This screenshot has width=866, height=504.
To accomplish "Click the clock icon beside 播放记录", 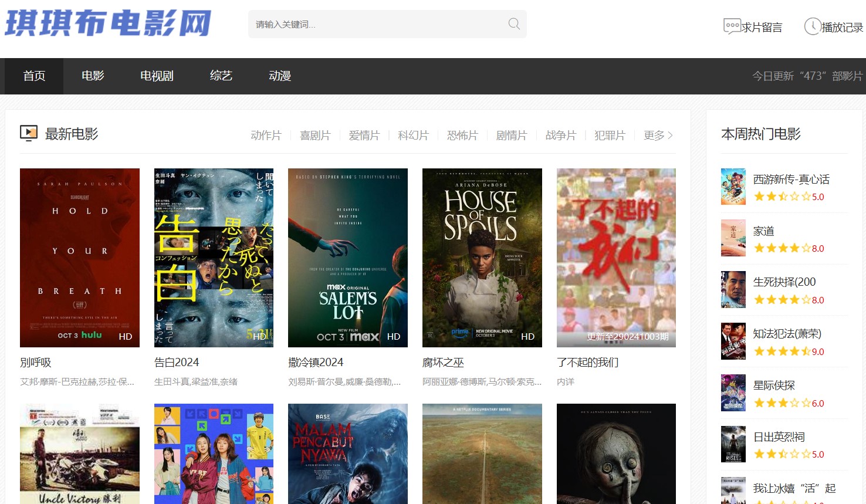I will (x=812, y=26).
